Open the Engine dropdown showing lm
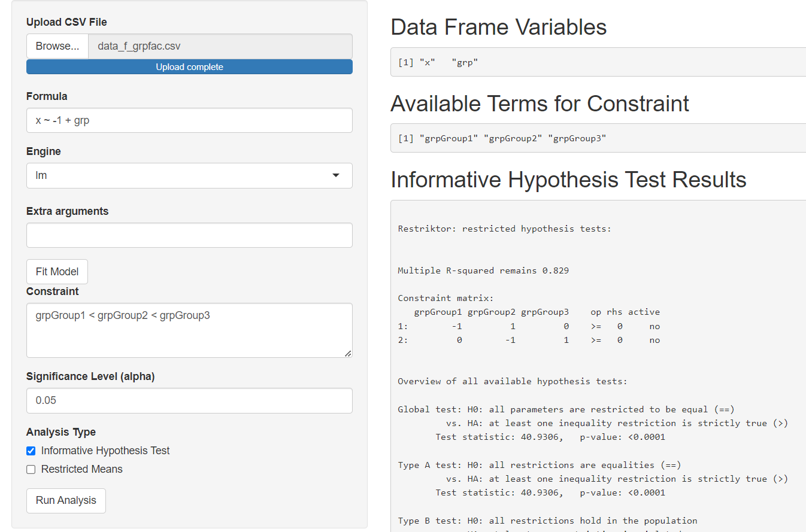 [189, 175]
